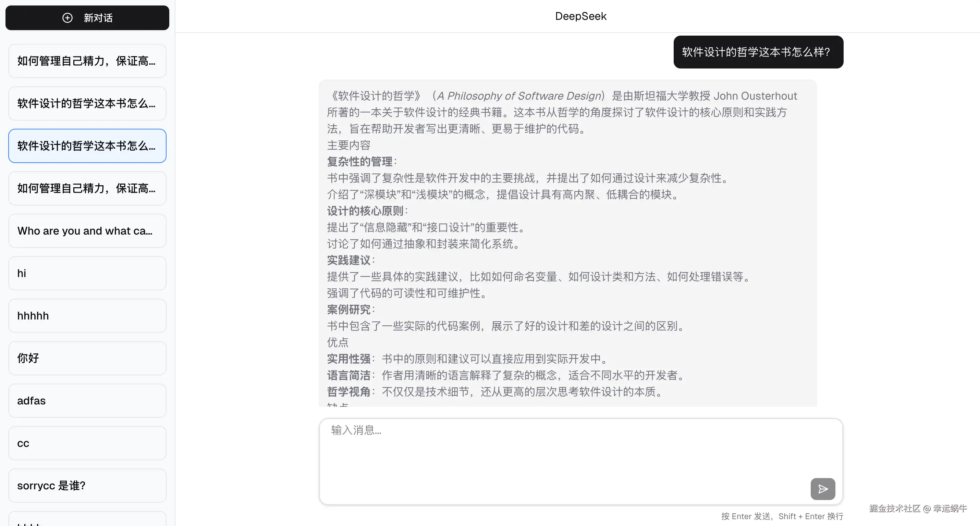Open the 'hhhhh' conversation
The height and width of the screenshot is (526, 980).
click(x=87, y=316)
